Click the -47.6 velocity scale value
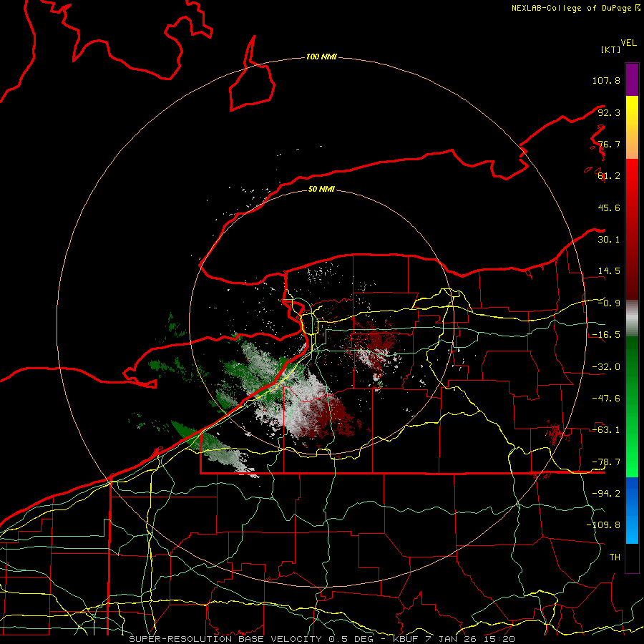The height and width of the screenshot is (644, 644). click(606, 399)
